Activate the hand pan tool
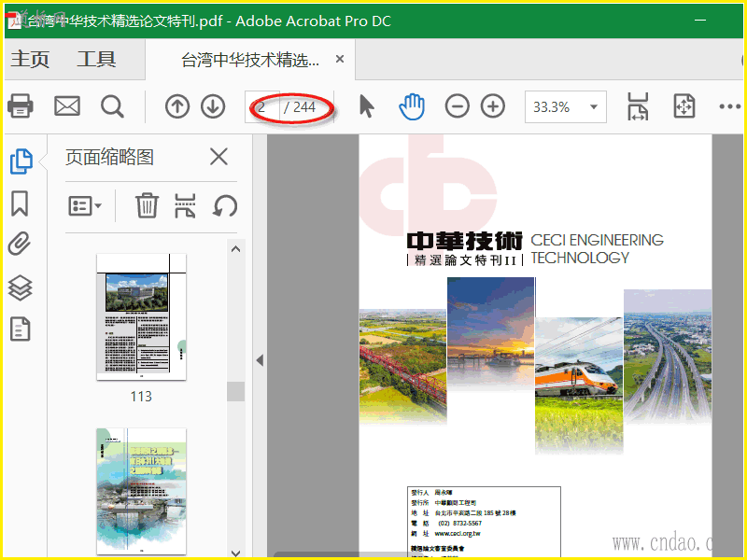Image resolution: width=747 pixels, height=560 pixels. coord(412,106)
